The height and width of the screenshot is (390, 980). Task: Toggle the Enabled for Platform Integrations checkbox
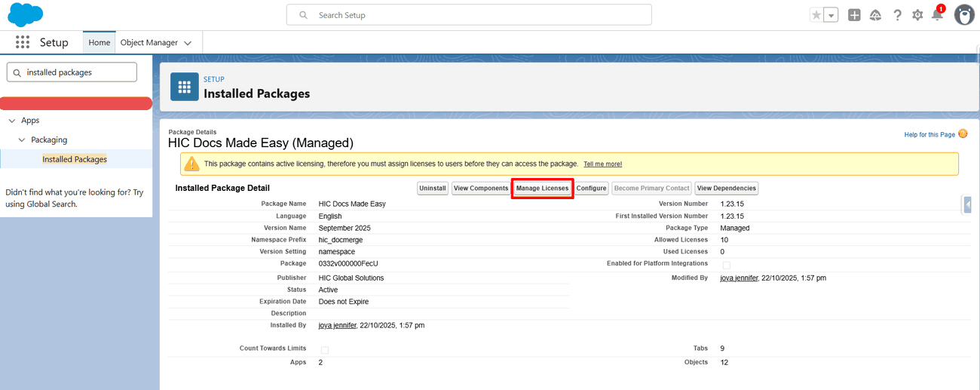727,265
